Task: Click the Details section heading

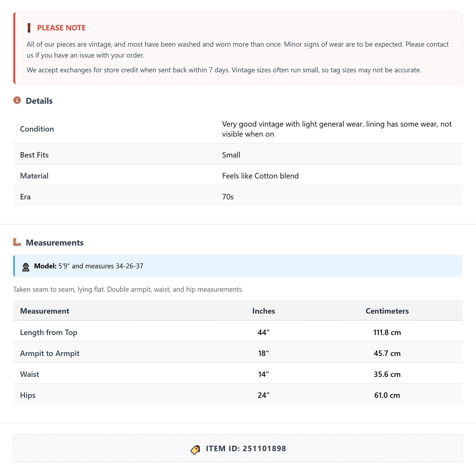Action: pyautogui.click(x=39, y=101)
